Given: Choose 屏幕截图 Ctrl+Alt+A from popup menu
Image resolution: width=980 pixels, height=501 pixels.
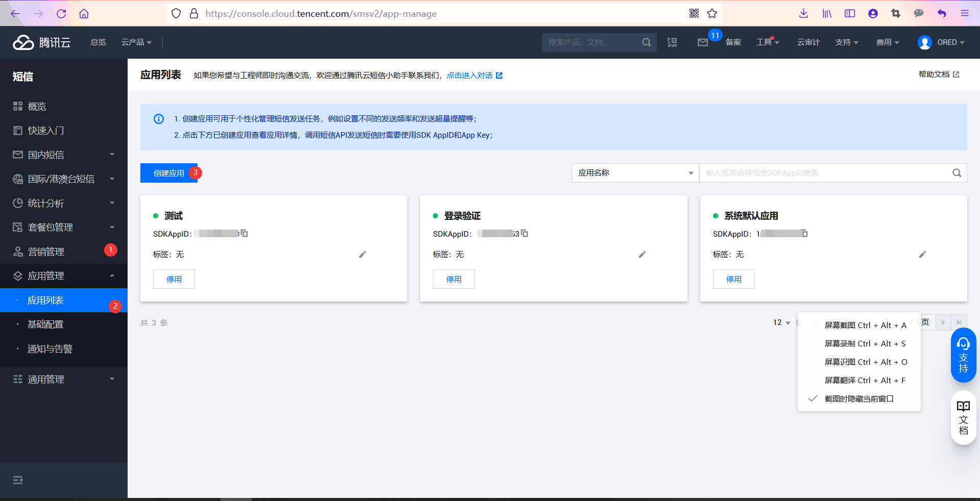Looking at the screenshot, I should 859,325.
